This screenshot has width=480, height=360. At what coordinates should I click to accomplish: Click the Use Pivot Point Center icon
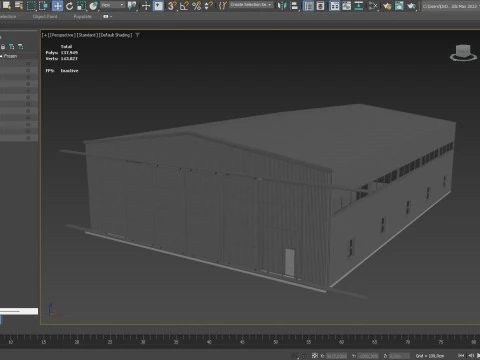(x=132, y=6)
